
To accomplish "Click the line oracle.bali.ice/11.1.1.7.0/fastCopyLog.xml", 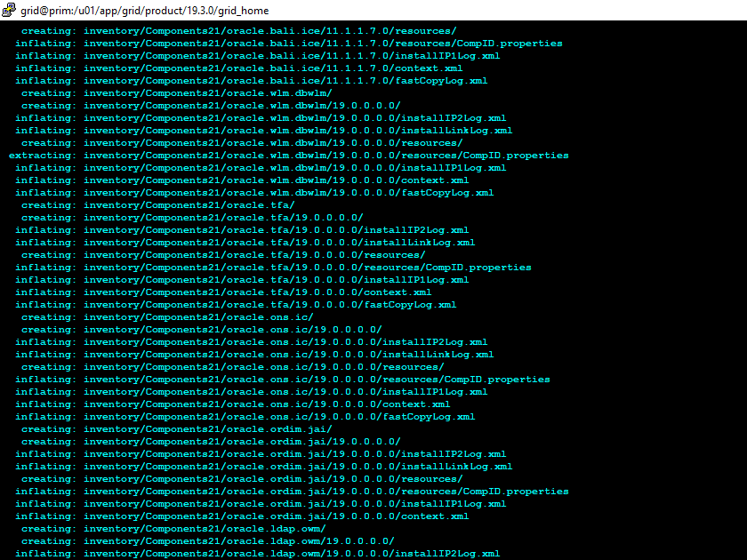I will pyautogui.click(x=251, y=81).
